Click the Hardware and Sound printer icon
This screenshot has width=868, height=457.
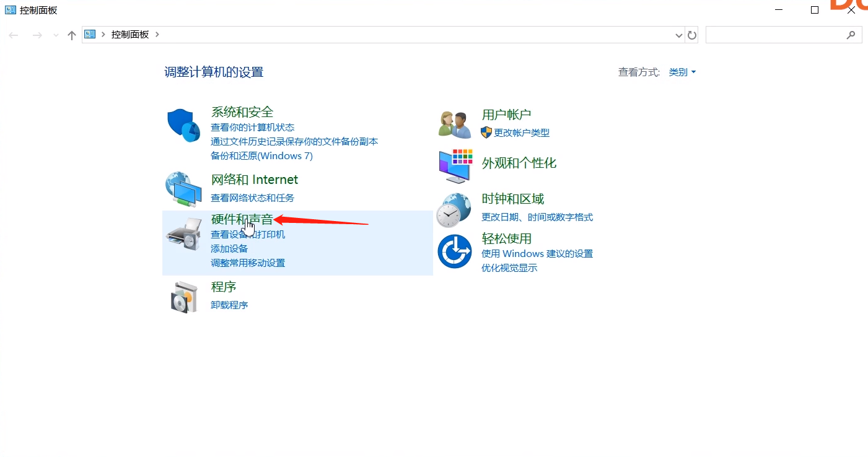tap(183, 233)
